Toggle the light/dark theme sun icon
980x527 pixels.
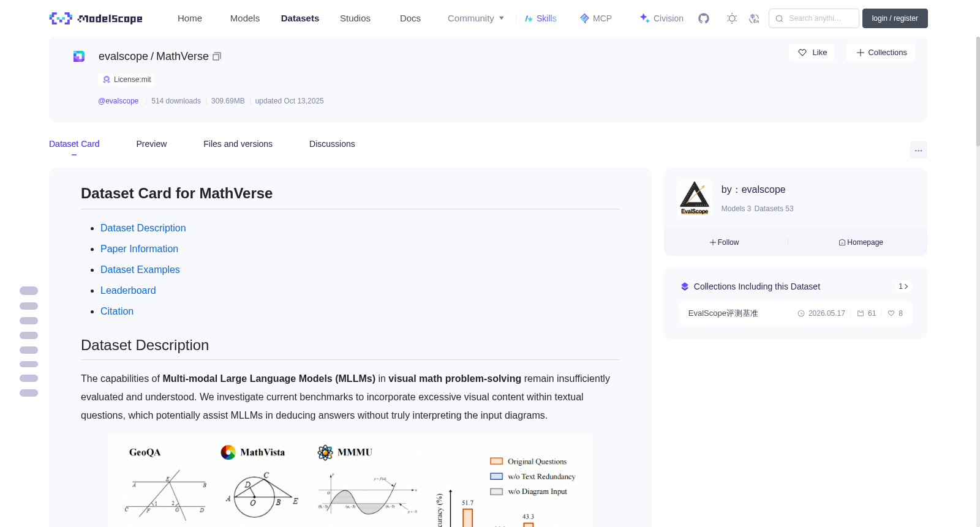pyautogui.click(x=732, y=18)
